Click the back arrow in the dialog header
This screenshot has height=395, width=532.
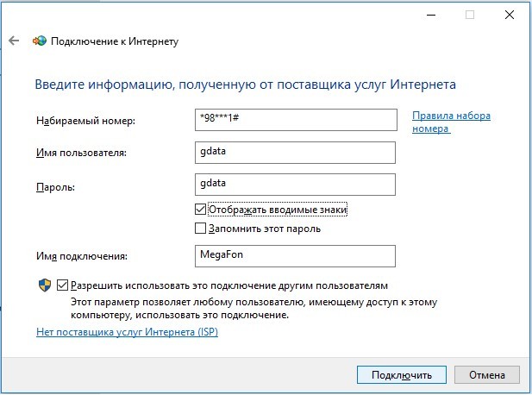14,41
